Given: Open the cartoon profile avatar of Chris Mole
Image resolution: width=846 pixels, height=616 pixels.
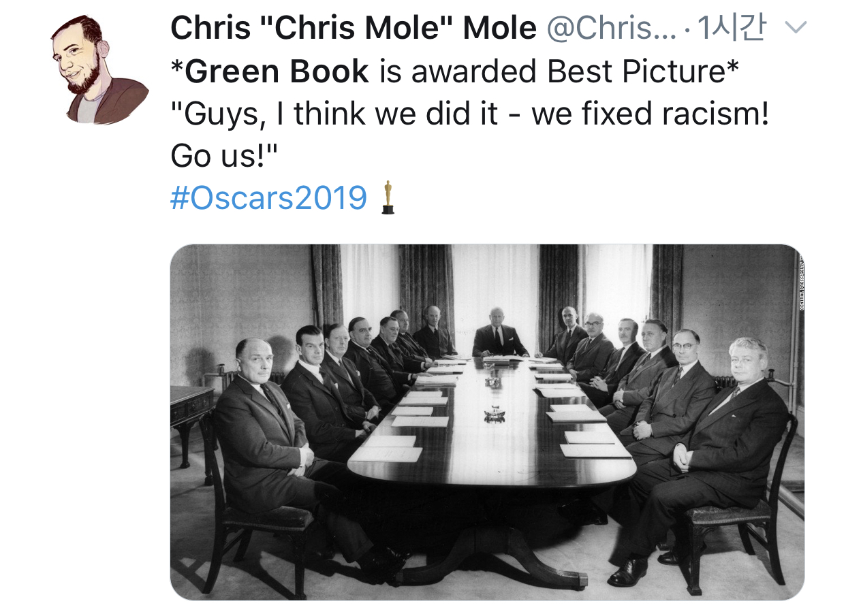Looking at the screenshot, I should [100, 69].
